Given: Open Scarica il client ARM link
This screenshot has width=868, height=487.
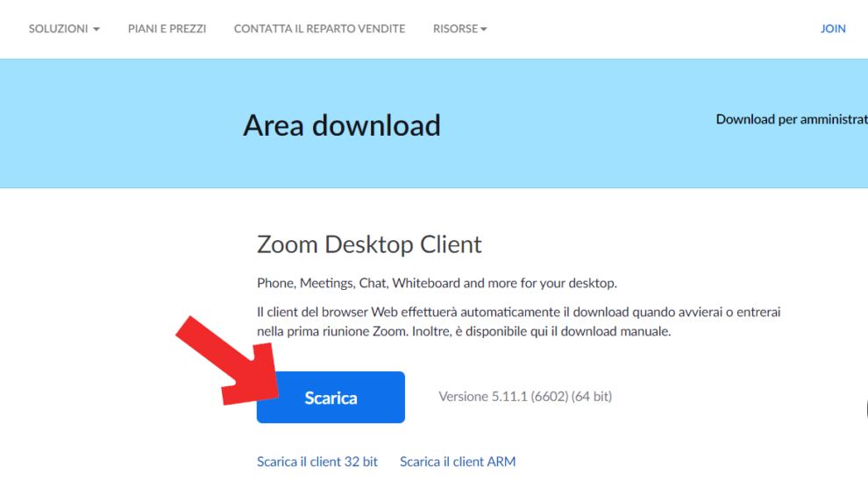Looking at the screenshot, I should pyautogui.click(x=458, y=462).
